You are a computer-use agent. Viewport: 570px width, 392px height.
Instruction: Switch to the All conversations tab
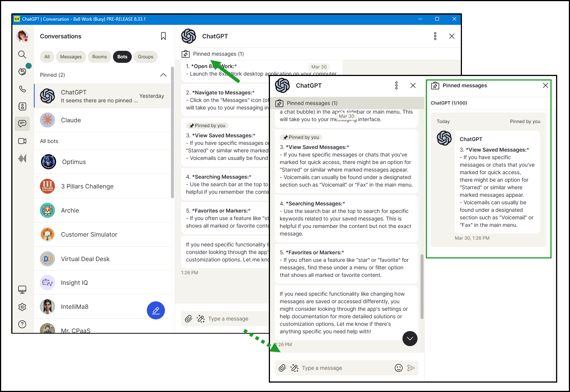click(x=47, y=57)
